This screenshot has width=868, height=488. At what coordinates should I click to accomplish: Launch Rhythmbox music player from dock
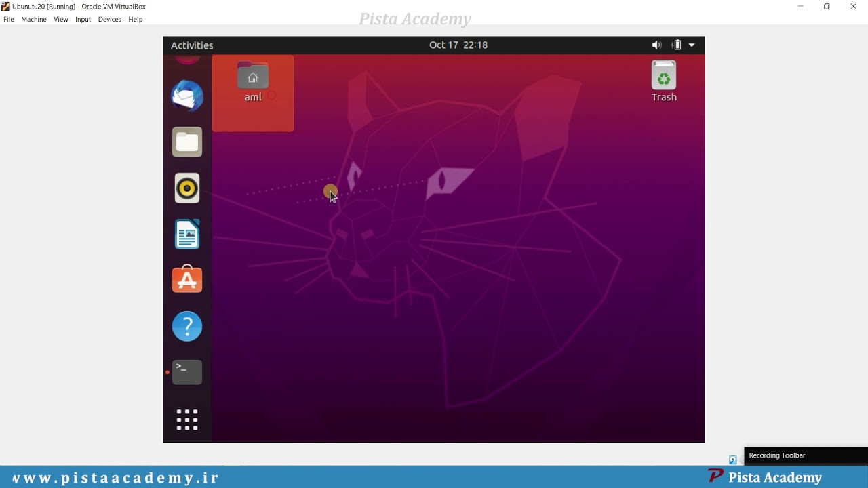187,188
